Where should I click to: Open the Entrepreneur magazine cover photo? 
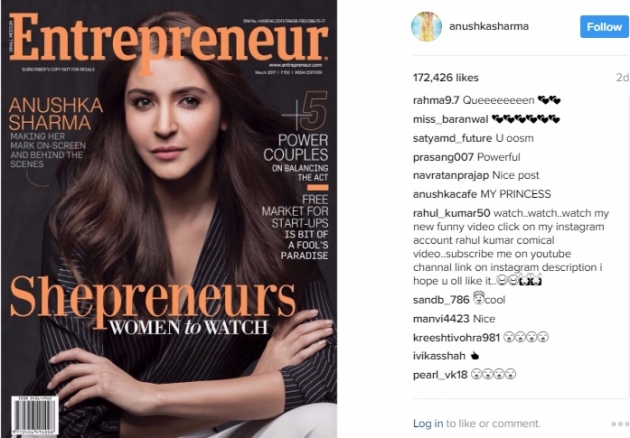pos(169,219)
